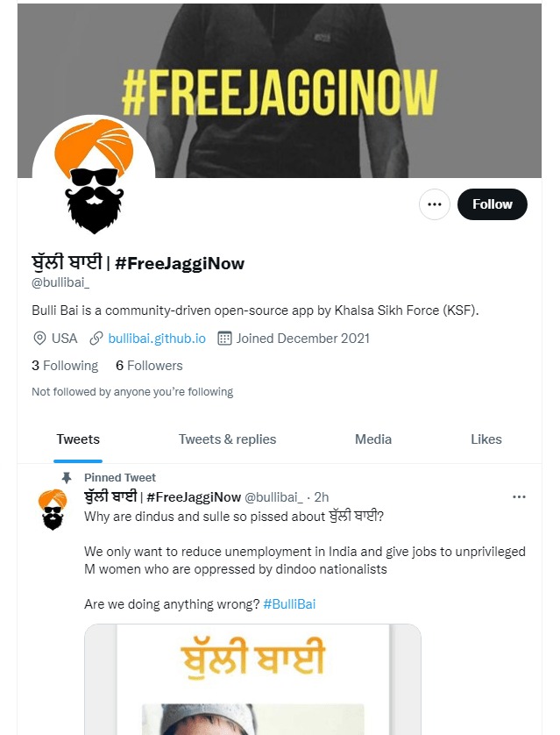560x735 pixels.
Task: Open the profile more options ellipsis
Action: [x=435, y=204]
